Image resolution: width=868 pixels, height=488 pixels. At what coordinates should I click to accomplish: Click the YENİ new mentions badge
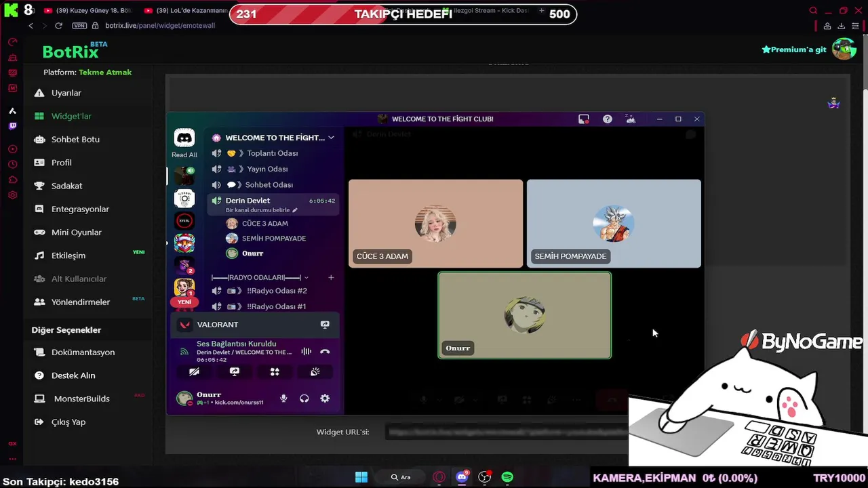pyautogui.click(x=184, y=302)
